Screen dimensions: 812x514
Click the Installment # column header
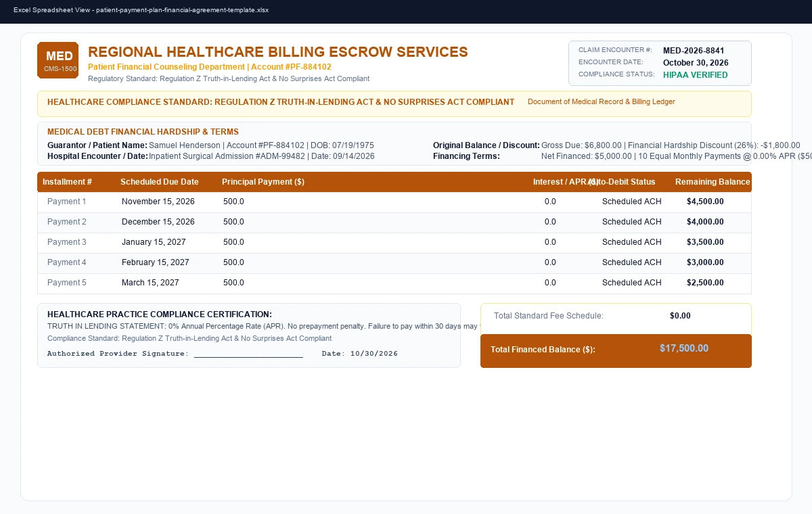coord(67,182)
